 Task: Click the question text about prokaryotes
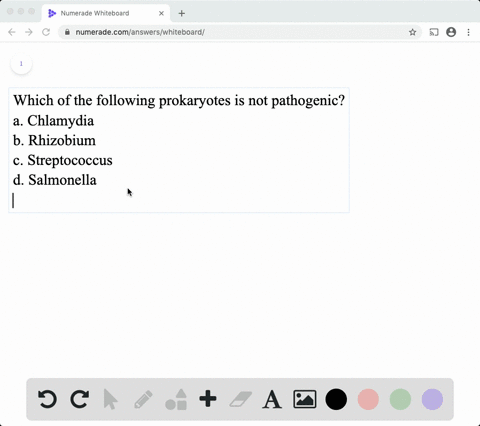pyautogui.click(x=179, y=100)
